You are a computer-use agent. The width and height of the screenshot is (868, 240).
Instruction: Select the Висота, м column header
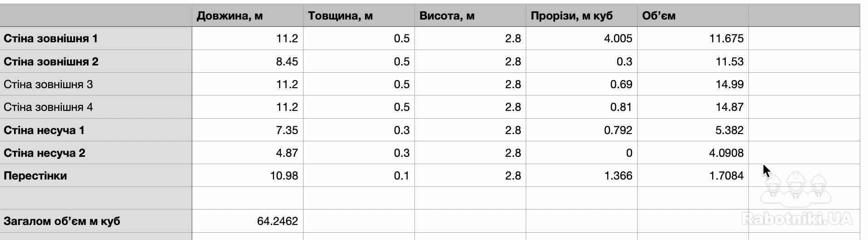pos(470,15)
